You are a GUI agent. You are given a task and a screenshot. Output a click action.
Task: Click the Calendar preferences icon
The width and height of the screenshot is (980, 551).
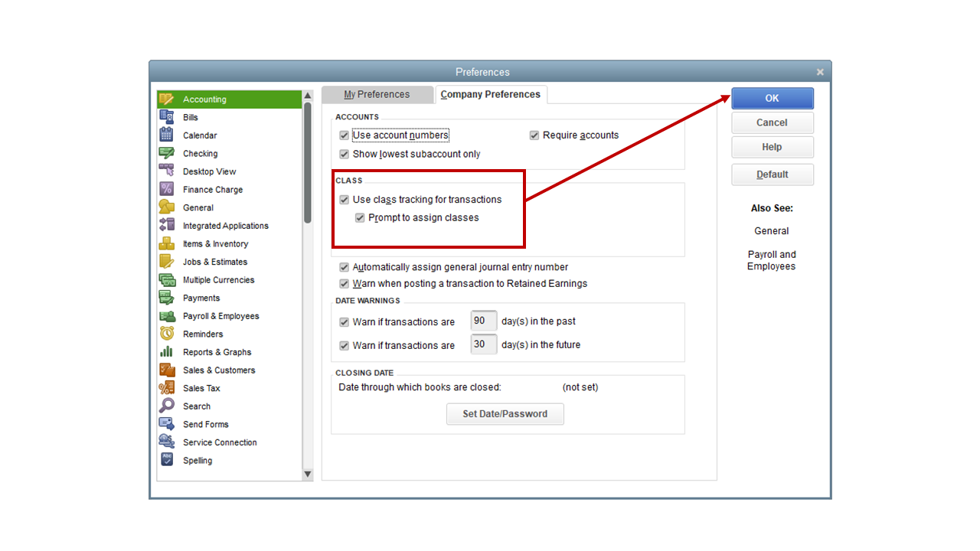[166, 135]
